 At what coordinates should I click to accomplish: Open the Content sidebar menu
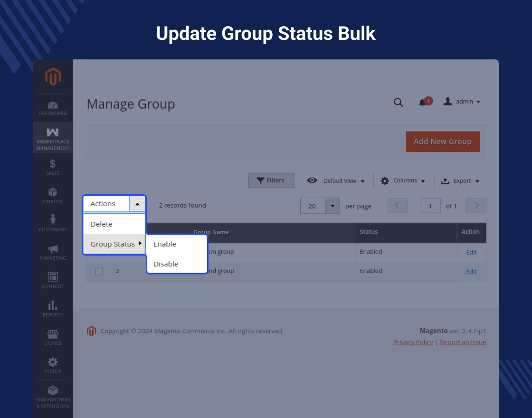[53, 280]
